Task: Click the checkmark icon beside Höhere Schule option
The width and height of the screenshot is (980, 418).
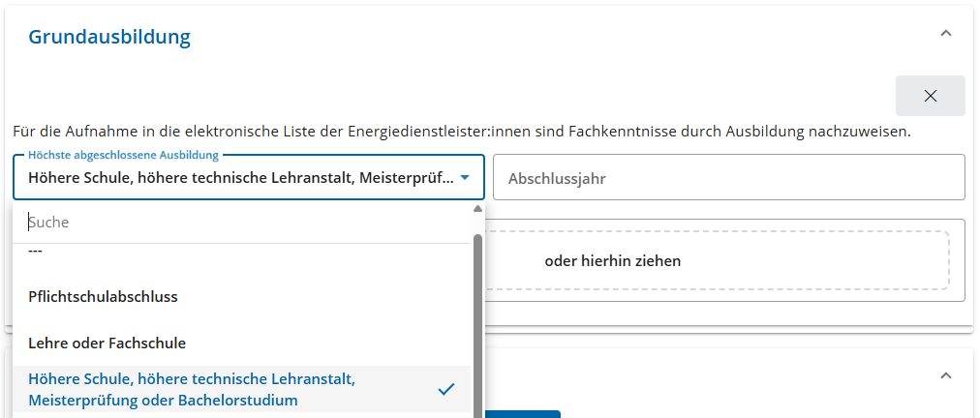Action: 445,389
